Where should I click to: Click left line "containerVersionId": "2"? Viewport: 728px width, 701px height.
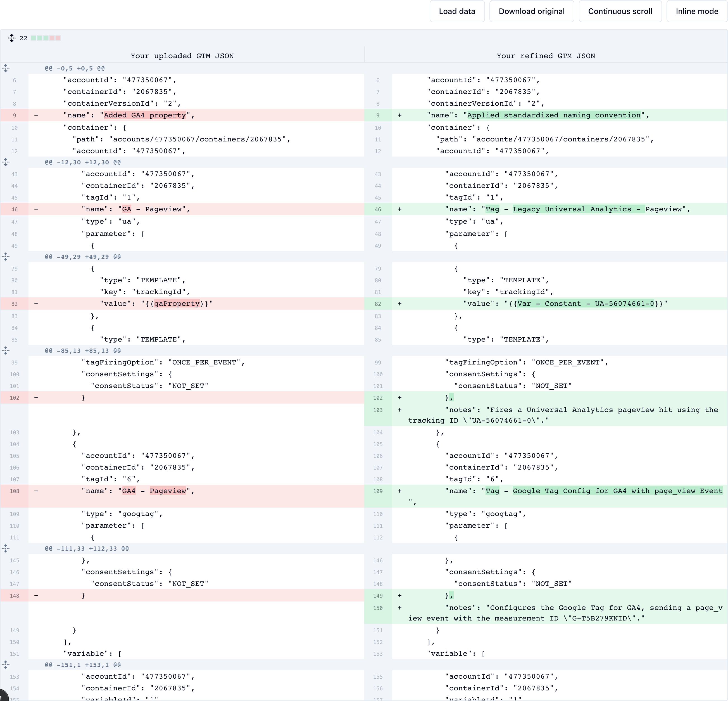[x=122, y=103]
